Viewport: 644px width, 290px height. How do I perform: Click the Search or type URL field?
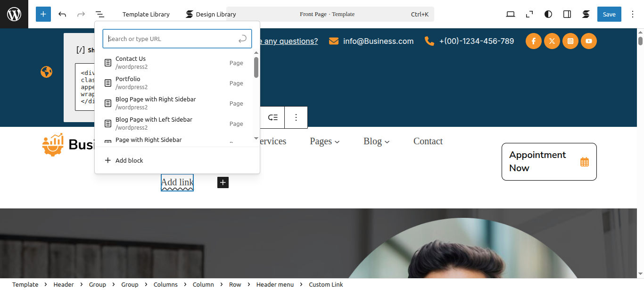(172, 39)
